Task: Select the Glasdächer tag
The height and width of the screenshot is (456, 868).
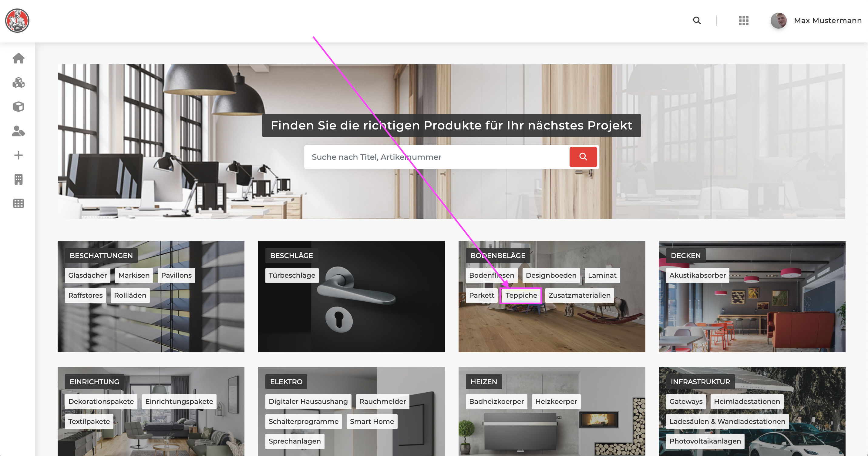Action: (88, 276)
